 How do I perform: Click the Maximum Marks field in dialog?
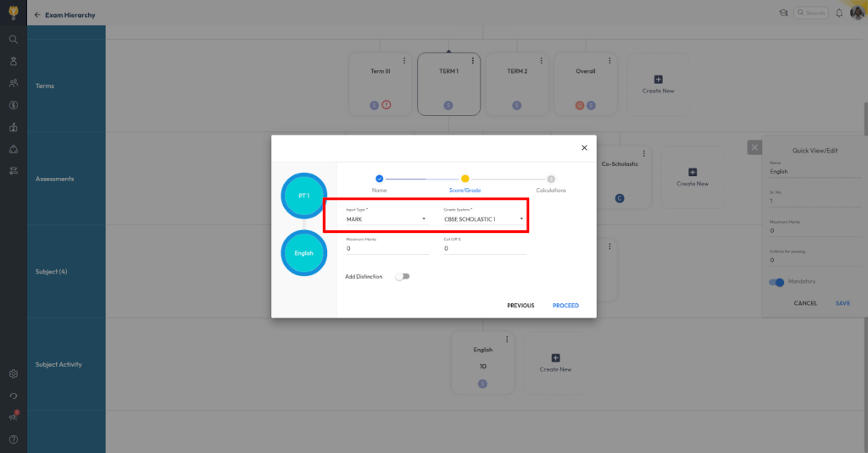click(x=387, y=249)
